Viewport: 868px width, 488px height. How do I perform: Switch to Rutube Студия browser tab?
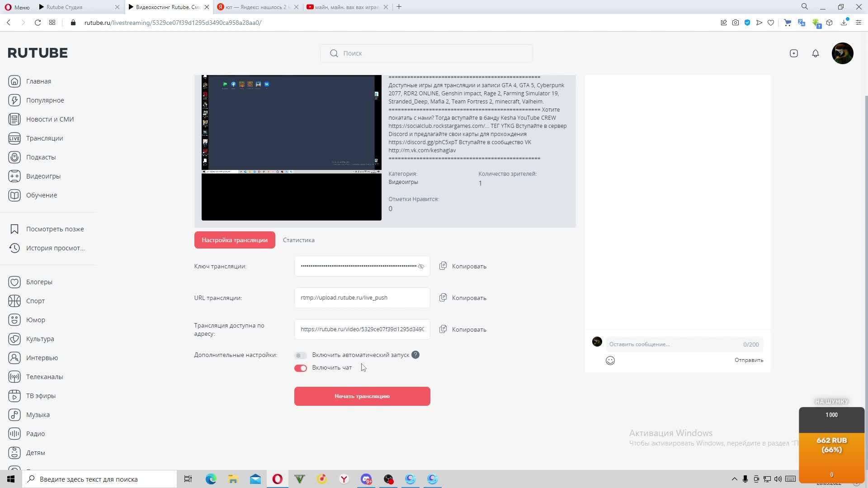(x=77, y=7)
